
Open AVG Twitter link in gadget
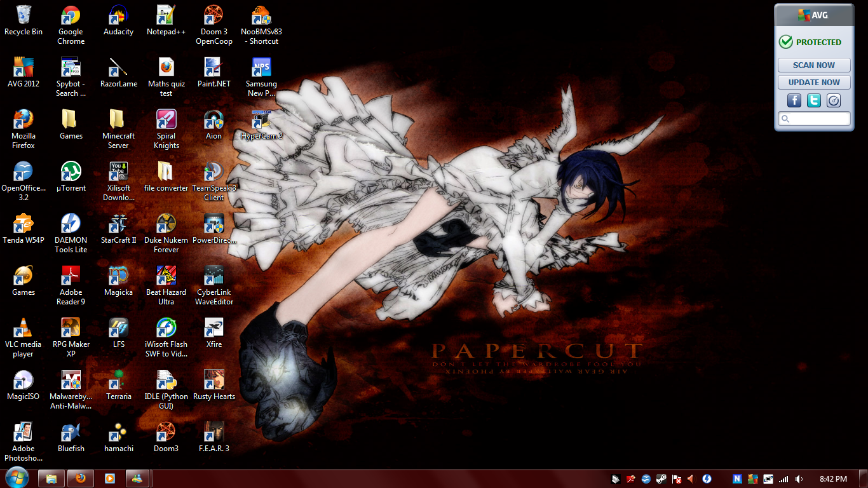814,100
